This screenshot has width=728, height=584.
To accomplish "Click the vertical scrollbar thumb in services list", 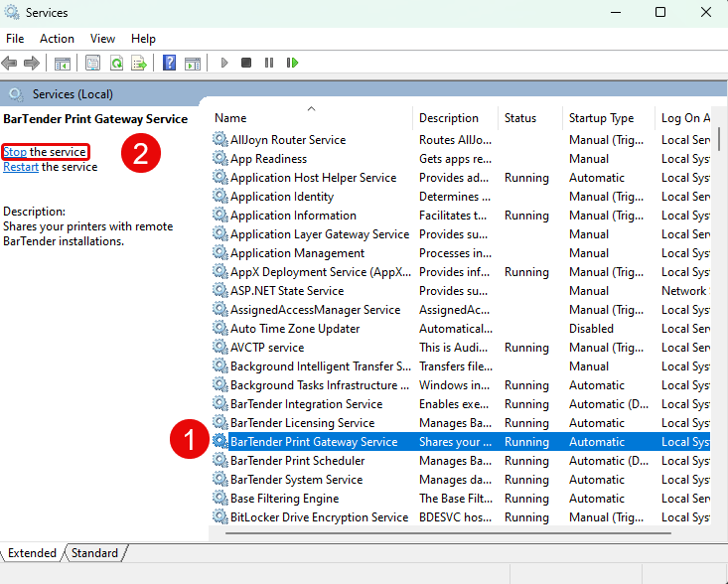I will tap(719, 139).
